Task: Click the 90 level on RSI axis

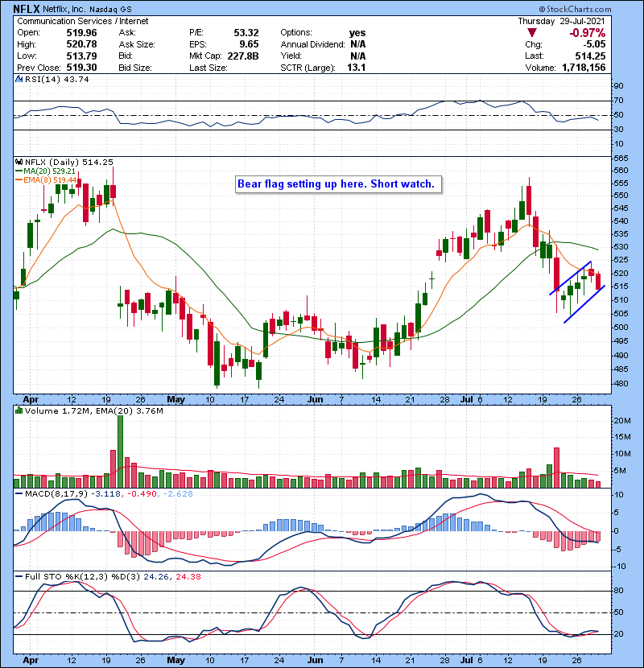Action: coord(618,85)
